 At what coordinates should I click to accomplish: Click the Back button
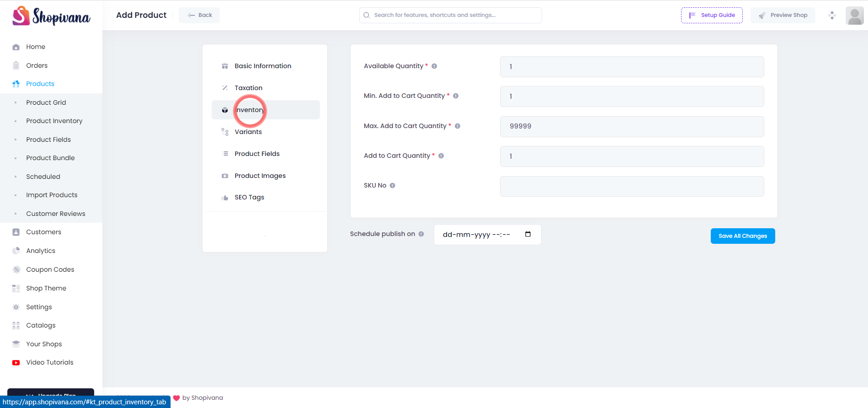pyautogui.click(x=199, y=15)
